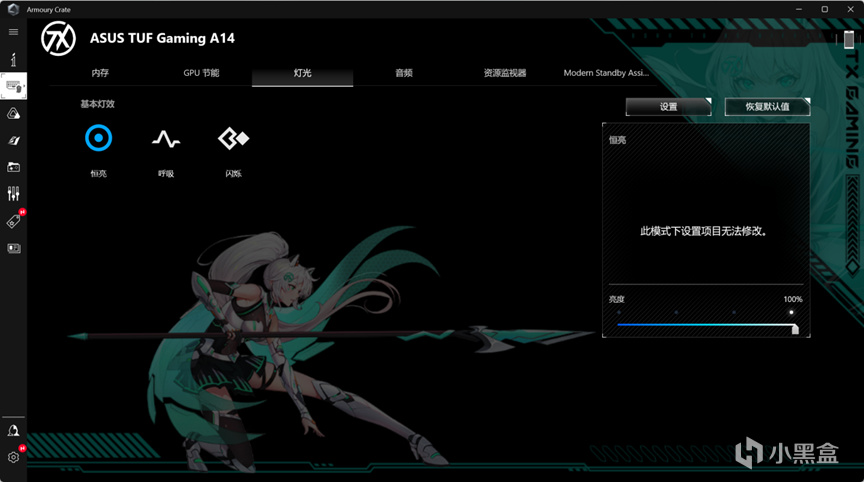Open the Modern Standby Assistant tab
Viewport: 864px width, 482px height.
pyautogui.click(x=606, y=73)
